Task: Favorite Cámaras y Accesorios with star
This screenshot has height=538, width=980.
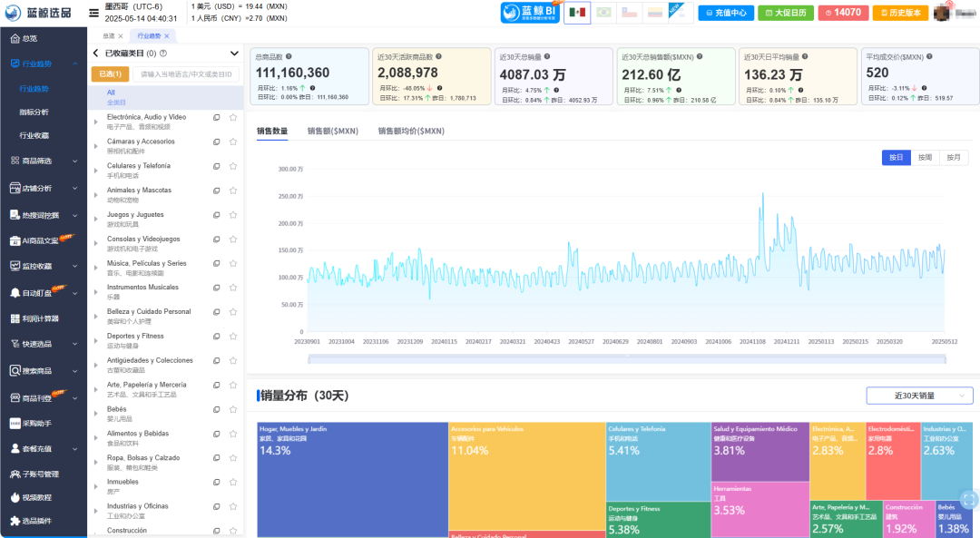Action: [x=233, y=142]
